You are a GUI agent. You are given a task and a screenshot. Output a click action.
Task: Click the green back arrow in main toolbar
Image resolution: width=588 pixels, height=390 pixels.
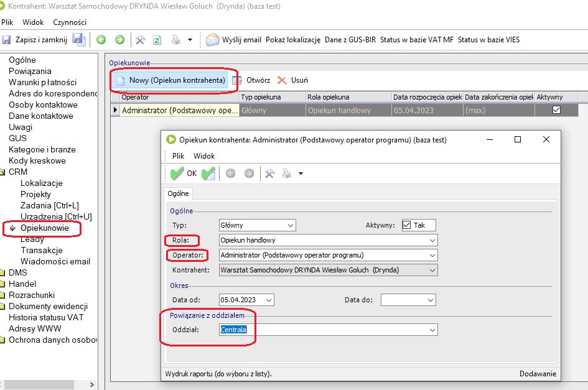(101, 40)
